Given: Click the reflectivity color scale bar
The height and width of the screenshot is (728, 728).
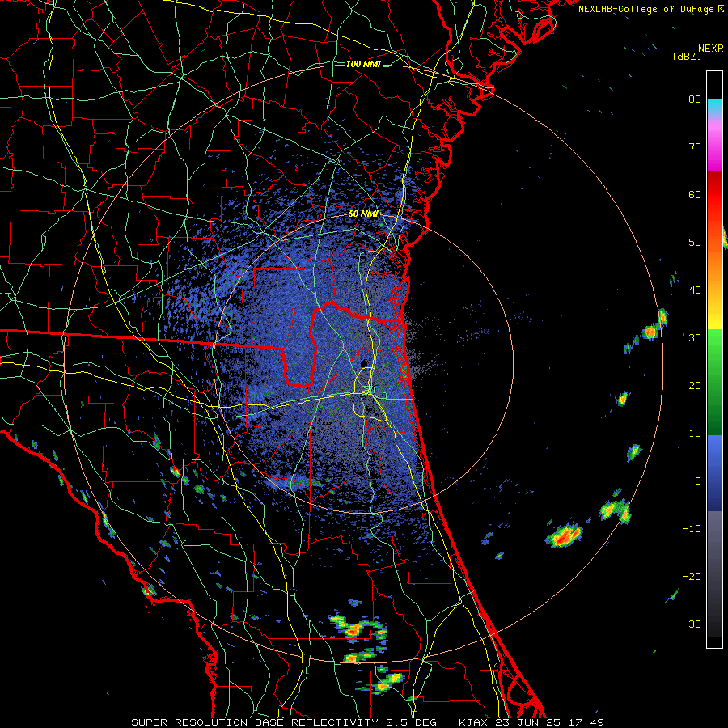Looking at the screenshot, I should [x=714, y=359].
